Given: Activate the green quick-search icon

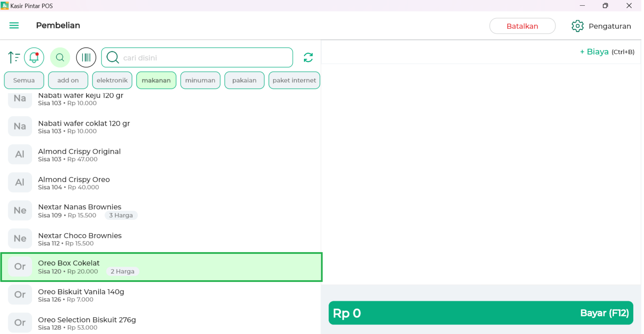Looking at the screenshot, I should point(60,57).
